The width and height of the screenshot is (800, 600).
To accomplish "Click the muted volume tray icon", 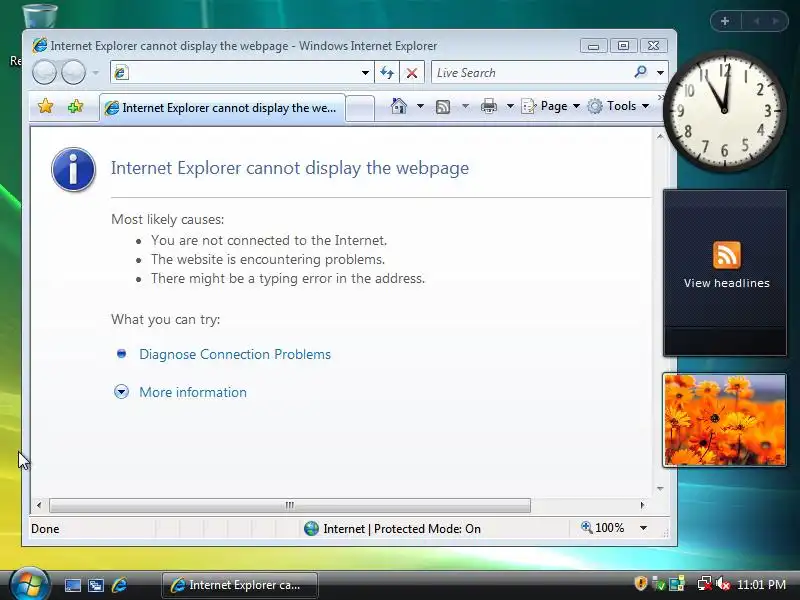I will tap(722, 584).
